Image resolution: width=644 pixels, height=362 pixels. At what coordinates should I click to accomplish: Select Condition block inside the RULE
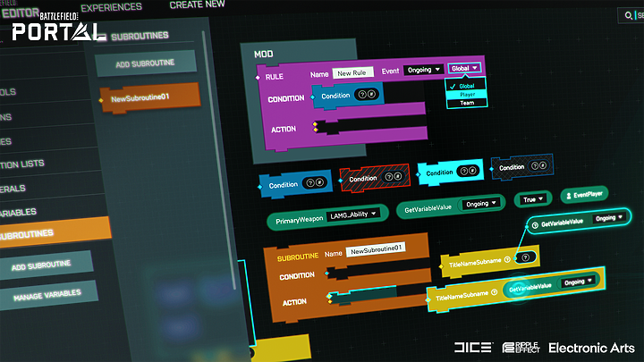[347, 96]
